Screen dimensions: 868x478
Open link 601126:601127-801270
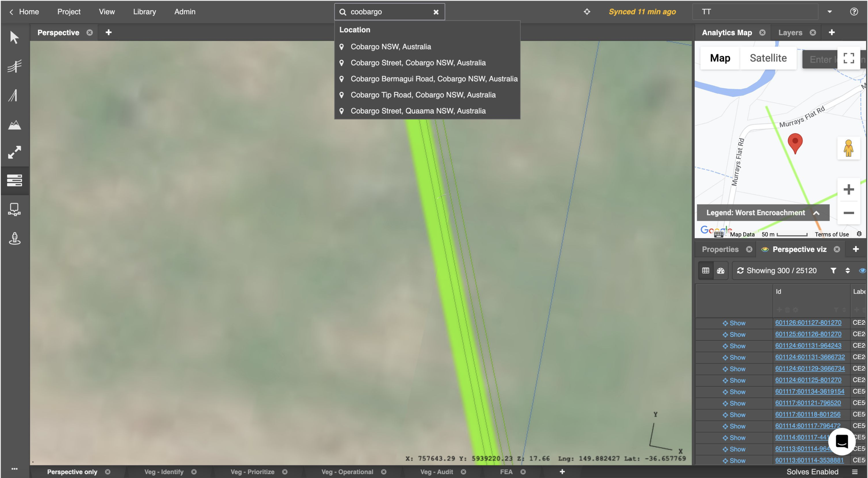tap(808, 323)
